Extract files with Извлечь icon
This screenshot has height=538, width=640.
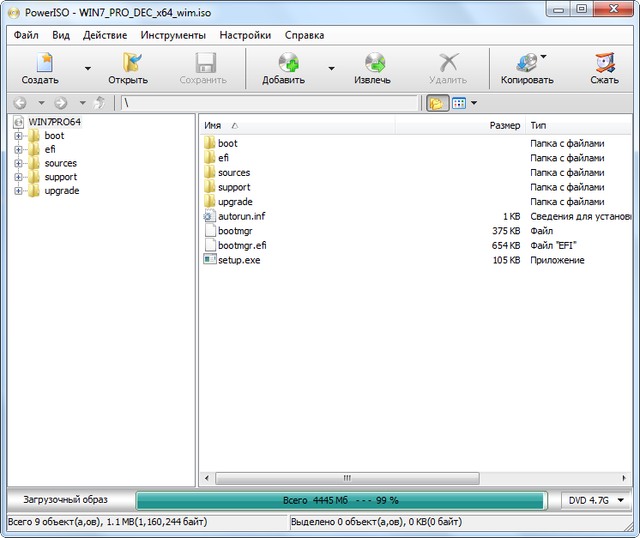point(372,68)
